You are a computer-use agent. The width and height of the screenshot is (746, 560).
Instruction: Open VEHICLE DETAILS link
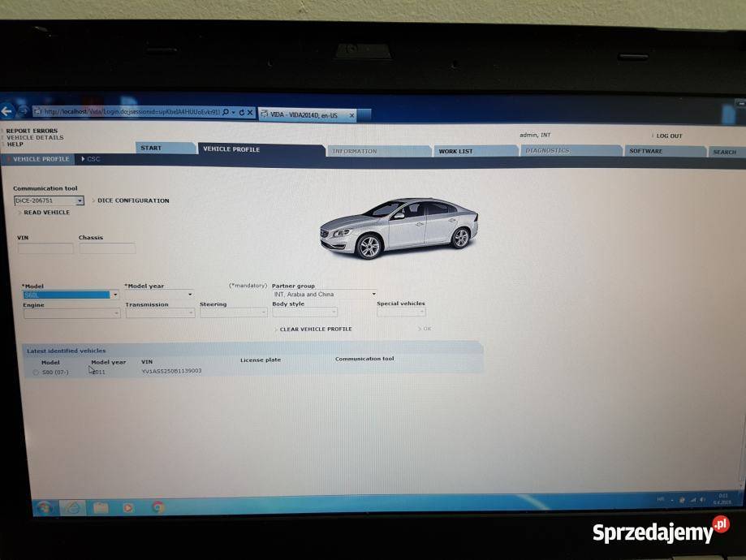(35, 137)
